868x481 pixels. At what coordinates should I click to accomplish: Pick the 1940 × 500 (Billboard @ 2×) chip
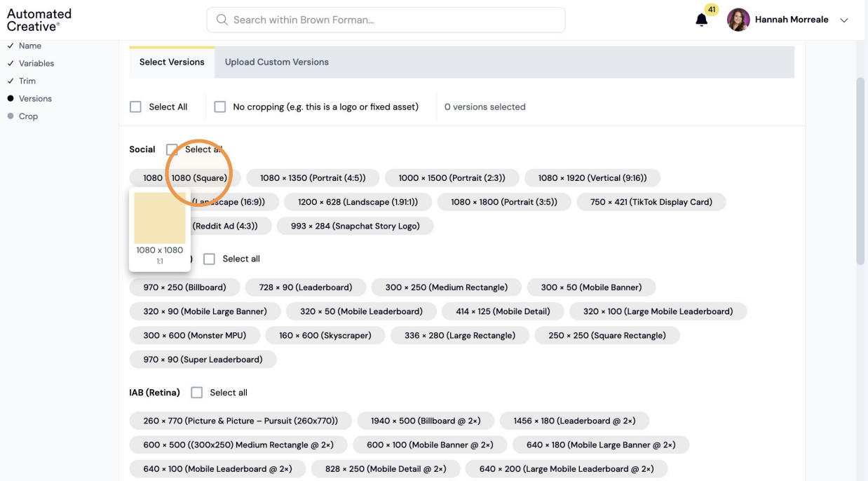(x=426, y=421)
